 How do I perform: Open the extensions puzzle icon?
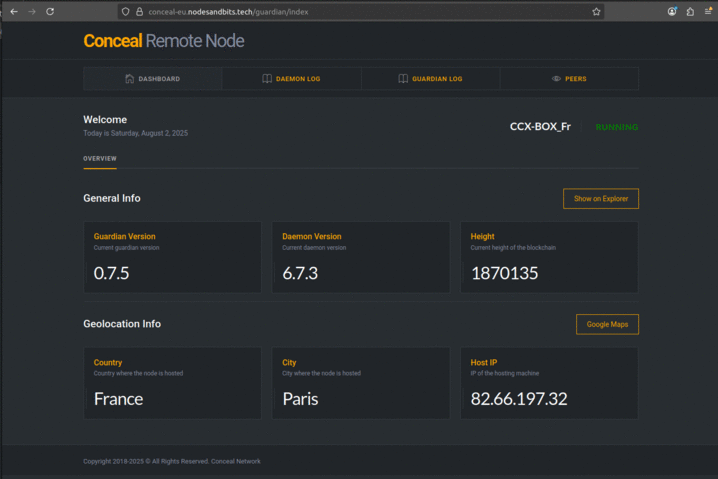(x=689, y=11)
